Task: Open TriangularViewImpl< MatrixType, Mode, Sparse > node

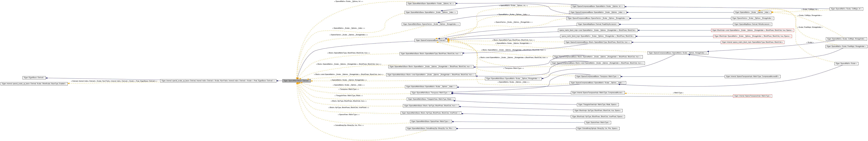Action: [598, 105]
